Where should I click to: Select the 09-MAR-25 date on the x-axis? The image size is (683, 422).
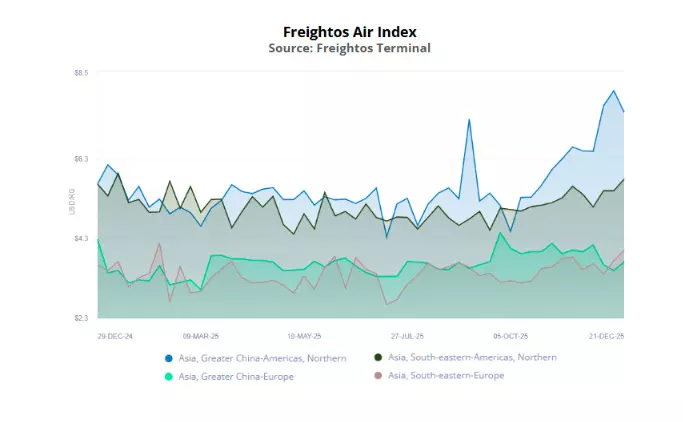tap(200, 336)
